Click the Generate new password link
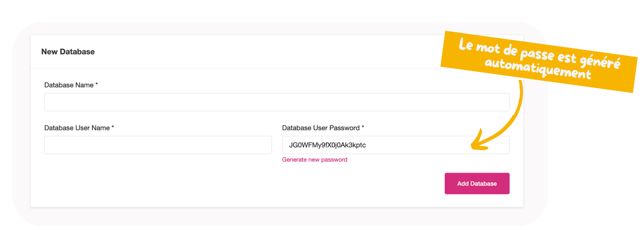644x242 pixels. [314, 160]
